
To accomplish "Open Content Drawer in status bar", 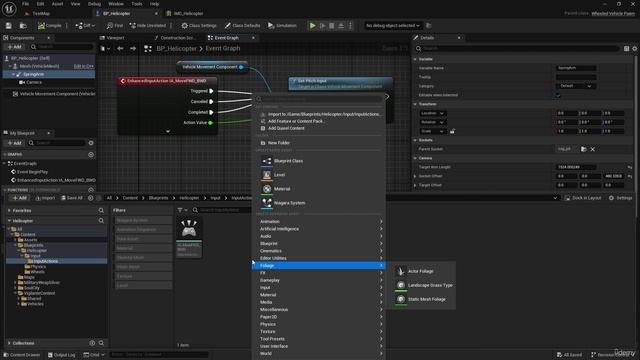I will pos(22,355).
